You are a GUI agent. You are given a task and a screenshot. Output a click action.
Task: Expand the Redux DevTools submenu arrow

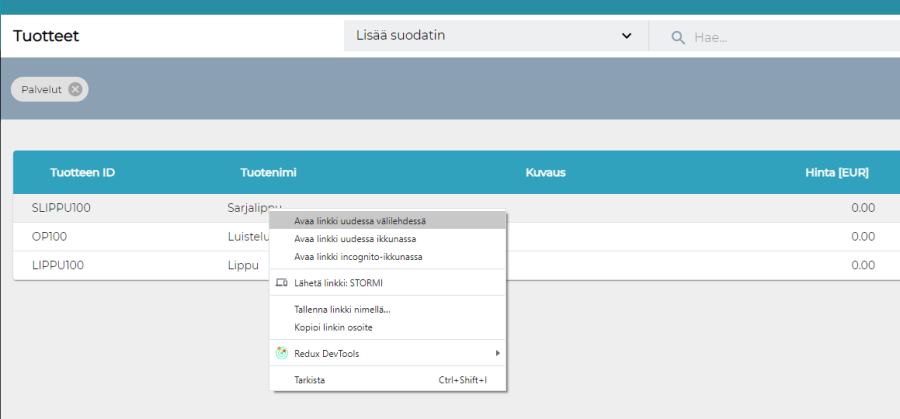coord(497,353)
